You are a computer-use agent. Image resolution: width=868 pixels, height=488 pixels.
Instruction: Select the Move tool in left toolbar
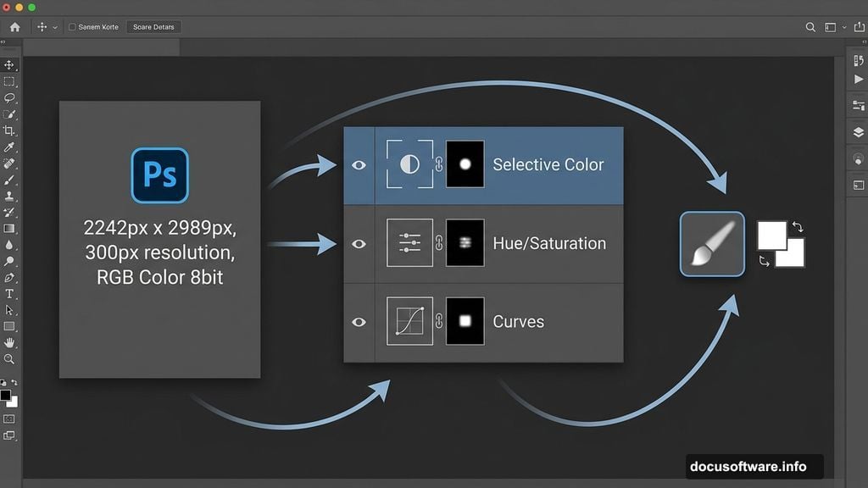tap(9, 64)
